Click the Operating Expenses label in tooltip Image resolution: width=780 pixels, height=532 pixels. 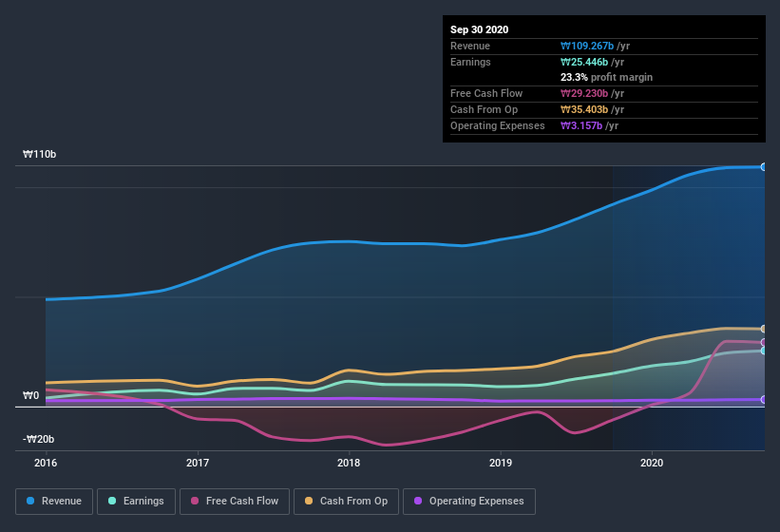tap(498, 125)
